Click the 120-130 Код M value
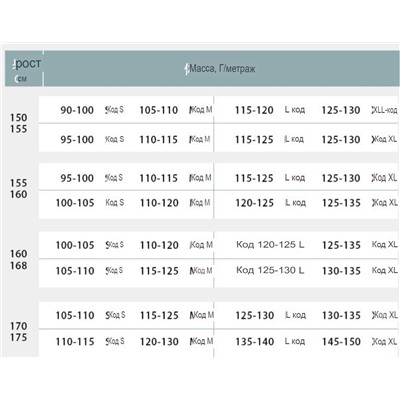The image size is (400, 400). pyautogui.click(x=176, y=342)
